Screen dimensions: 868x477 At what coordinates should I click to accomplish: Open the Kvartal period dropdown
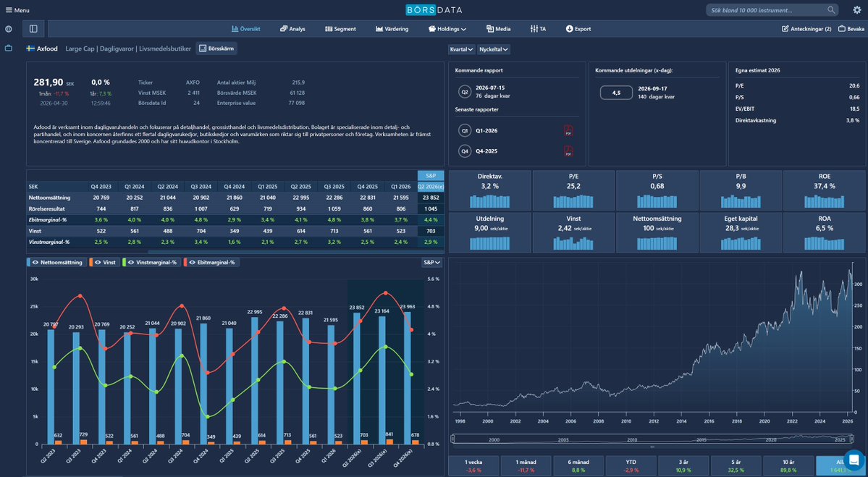pyautogui.click(x=462, y=49)
